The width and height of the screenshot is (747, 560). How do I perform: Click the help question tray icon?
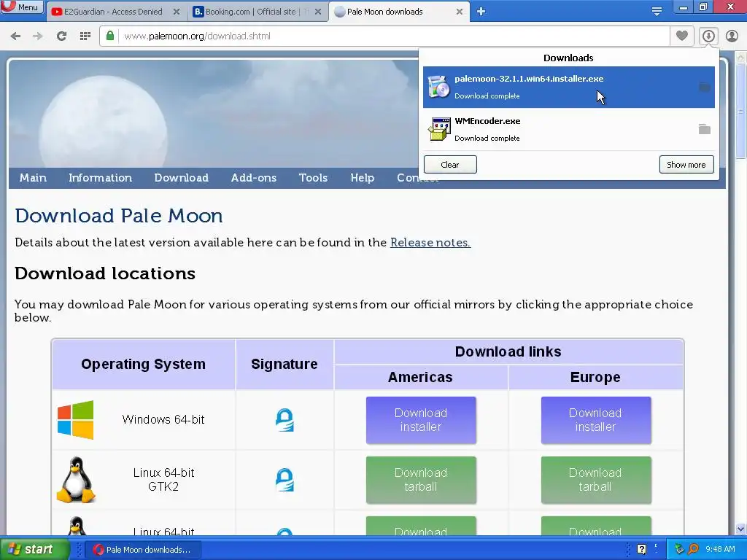(642, 550)
